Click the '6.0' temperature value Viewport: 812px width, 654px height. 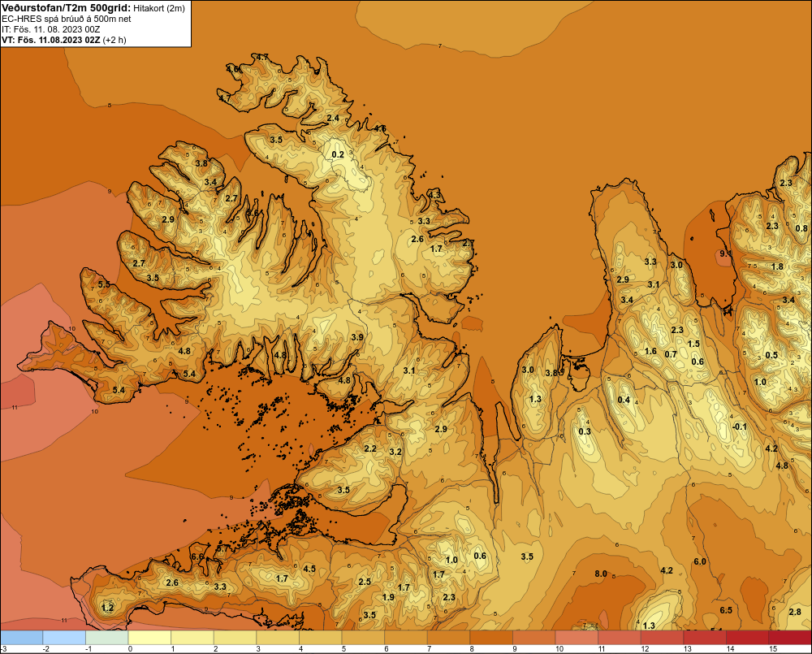700,561
